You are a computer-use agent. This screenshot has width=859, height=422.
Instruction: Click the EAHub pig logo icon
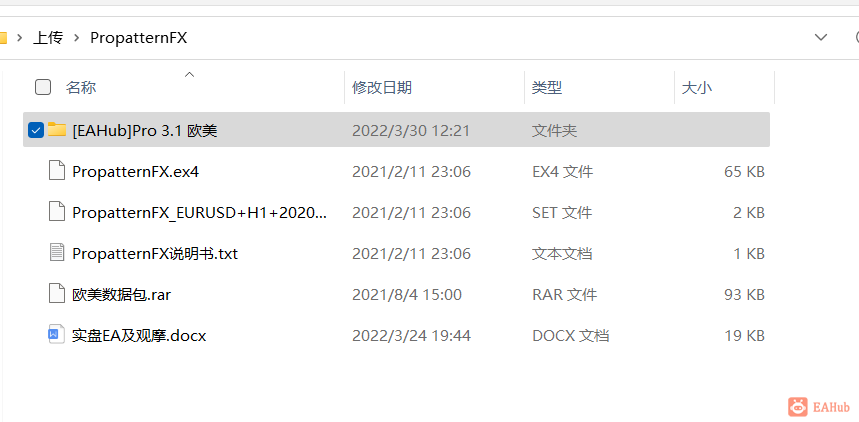(x=798, y=407)
